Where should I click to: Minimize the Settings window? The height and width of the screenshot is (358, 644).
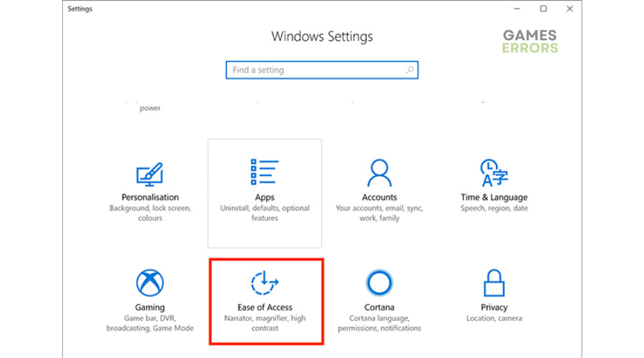[517, 9]
